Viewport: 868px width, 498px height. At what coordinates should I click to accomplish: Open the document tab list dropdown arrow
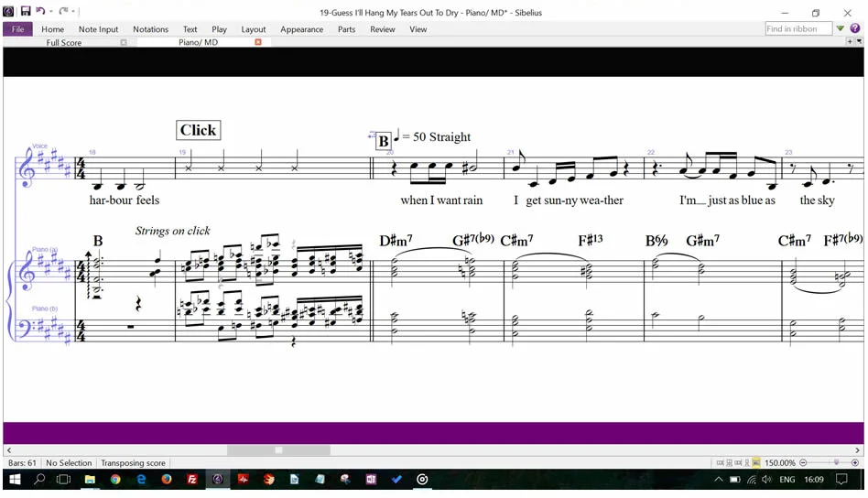(859, 41)
